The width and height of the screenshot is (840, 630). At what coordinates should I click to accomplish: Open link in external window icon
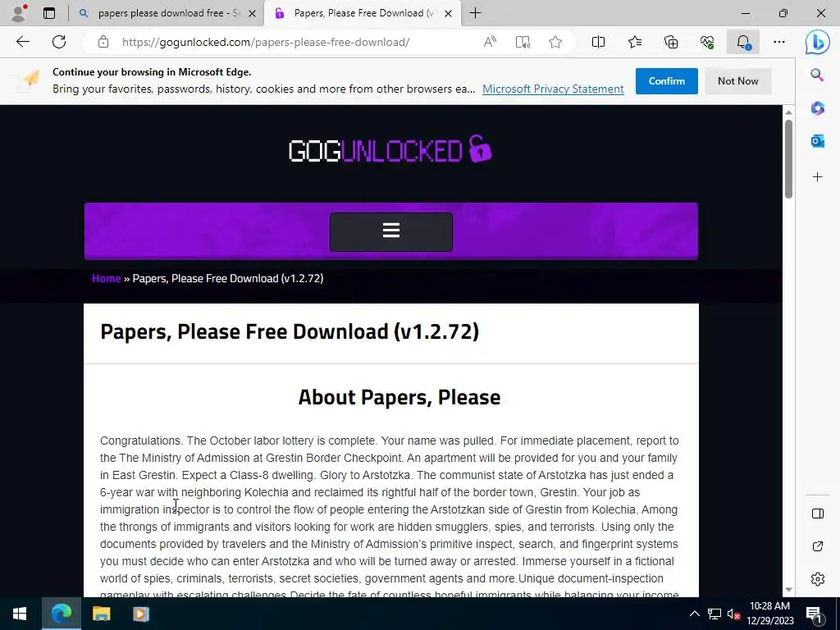point(818,546)
